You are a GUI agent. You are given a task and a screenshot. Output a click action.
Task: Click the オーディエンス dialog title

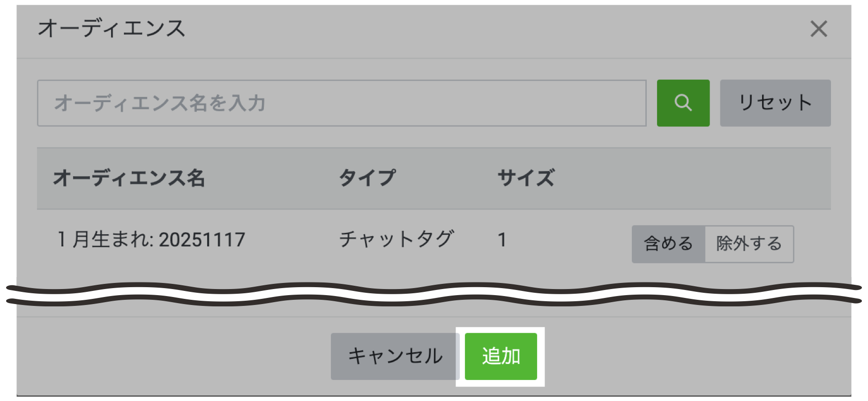point(112,30)
